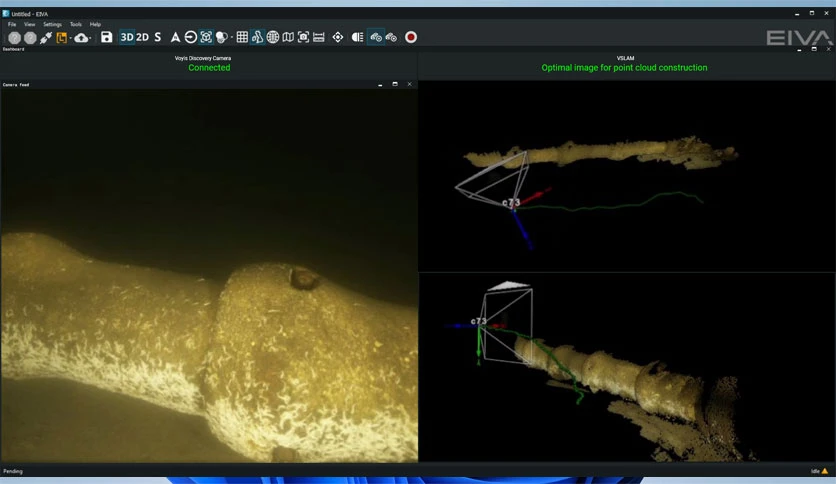Open the File menu

(12, 25)
